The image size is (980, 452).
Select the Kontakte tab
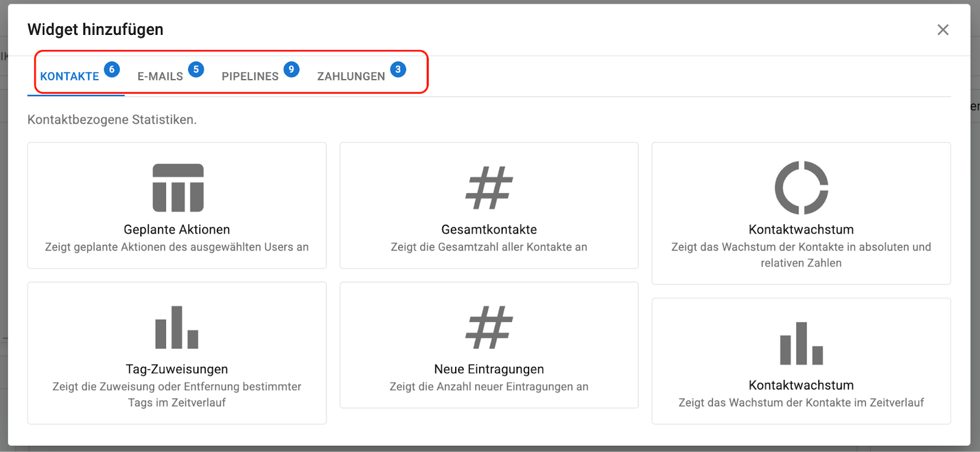pyautogui.click(x=70, y=77)
